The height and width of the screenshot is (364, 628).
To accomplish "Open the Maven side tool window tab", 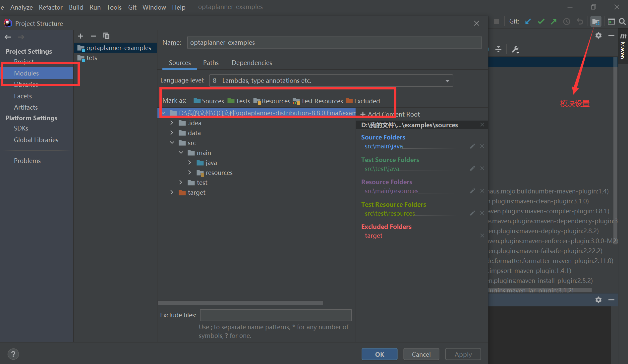I will pos(623,46).
